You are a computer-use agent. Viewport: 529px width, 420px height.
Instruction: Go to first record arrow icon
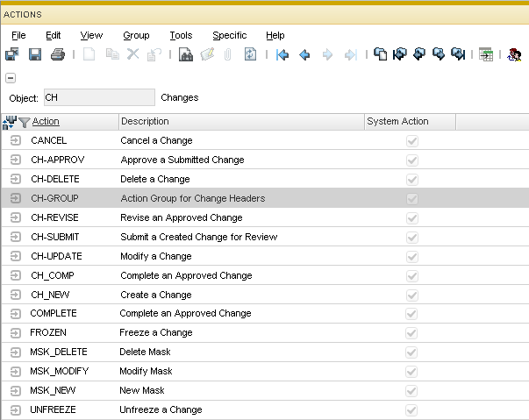coord(282,55)
